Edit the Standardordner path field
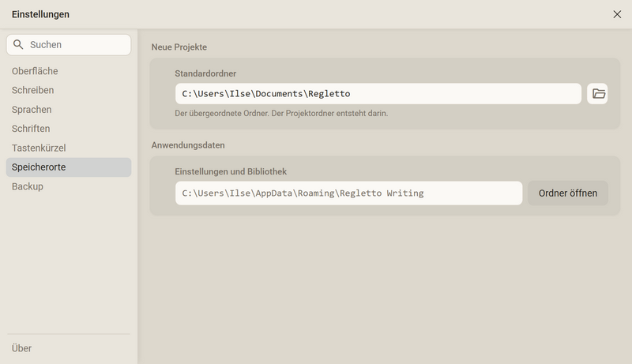This screenshot has height=364, width=632. click(x=378, y=94)
